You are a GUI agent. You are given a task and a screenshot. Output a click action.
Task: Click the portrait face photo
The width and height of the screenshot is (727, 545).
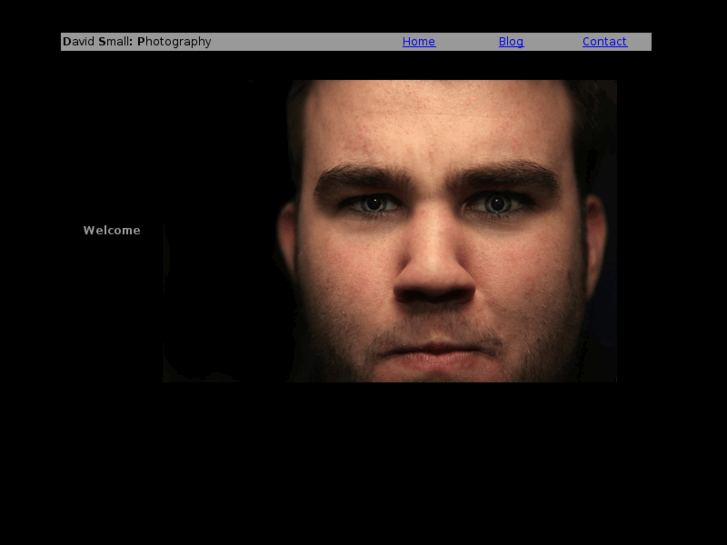click(x=389, y=231)
